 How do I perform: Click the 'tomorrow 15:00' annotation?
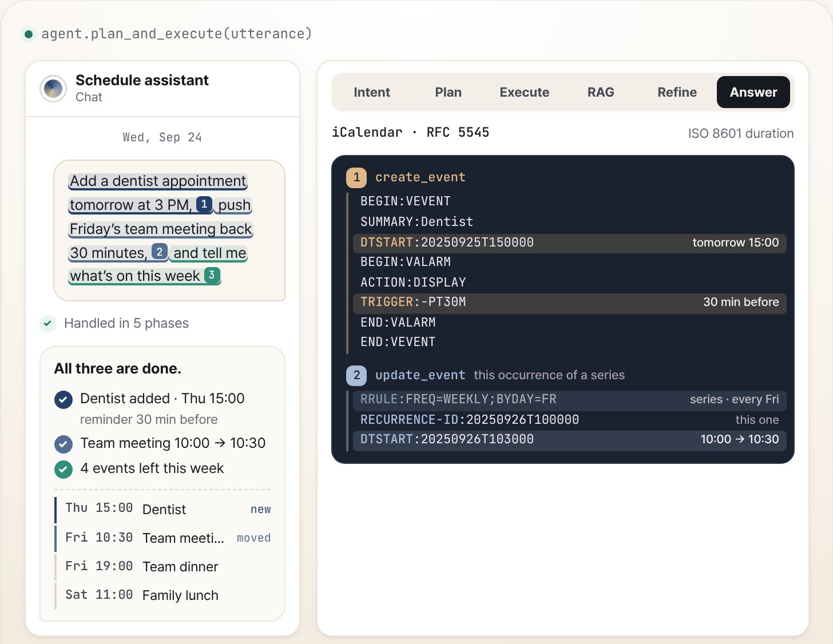click(x=736, y=243)
